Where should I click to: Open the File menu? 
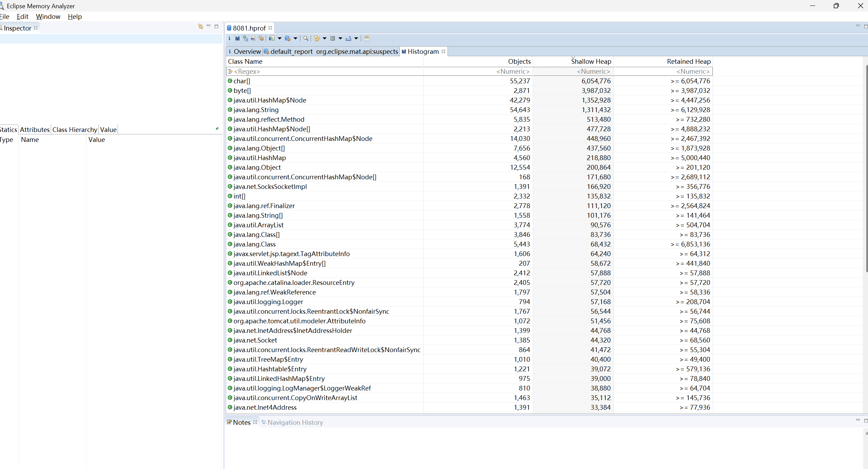[x=4, y=16]
